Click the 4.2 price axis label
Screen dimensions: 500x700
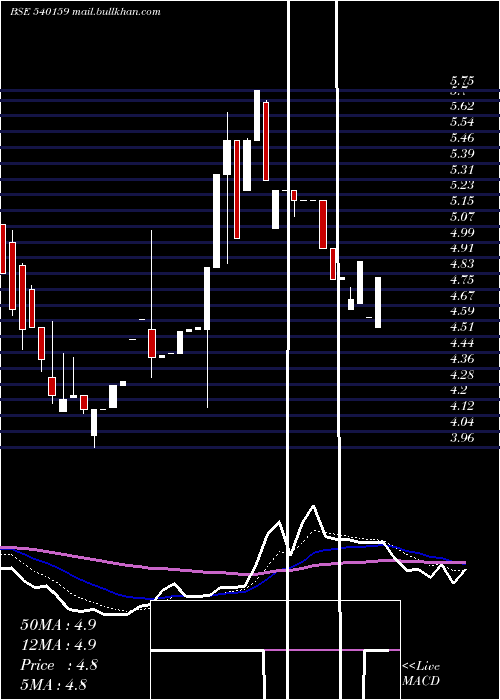coord(458,390)
